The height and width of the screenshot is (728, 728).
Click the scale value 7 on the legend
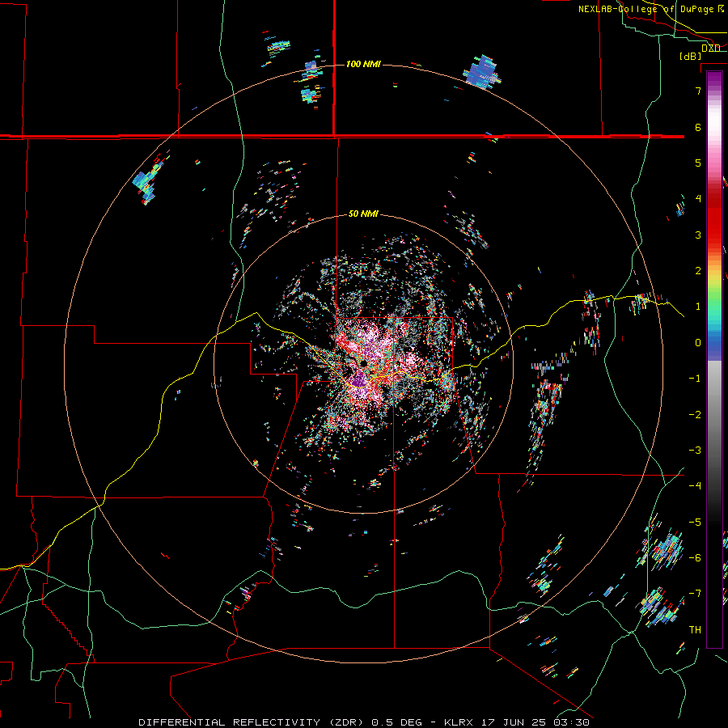(698, 91)
